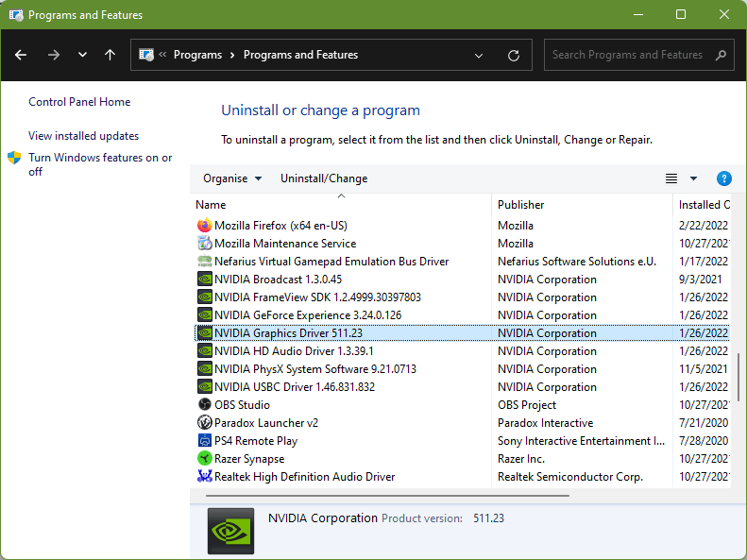Click the NVIDIA GeForce Experience row icon
Image resolution: width=747 pixels, height=560 pixels.
(204, 315)
